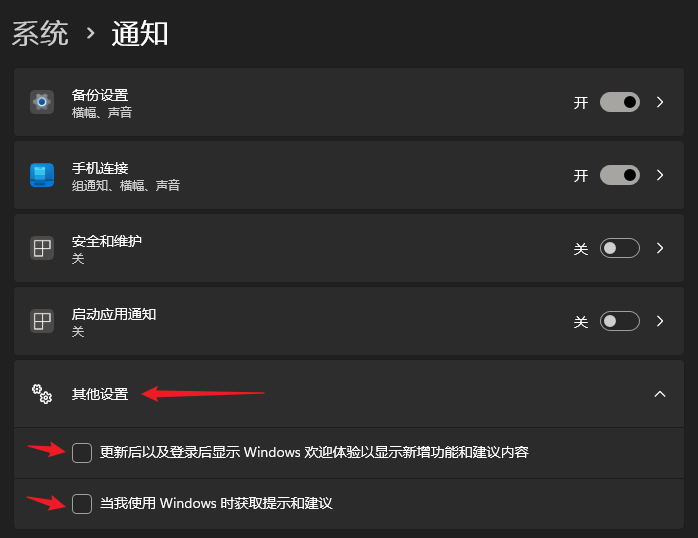Click the 其他设置 label
Viewport: 698px width, 538px height.
(x=100, y=394)
